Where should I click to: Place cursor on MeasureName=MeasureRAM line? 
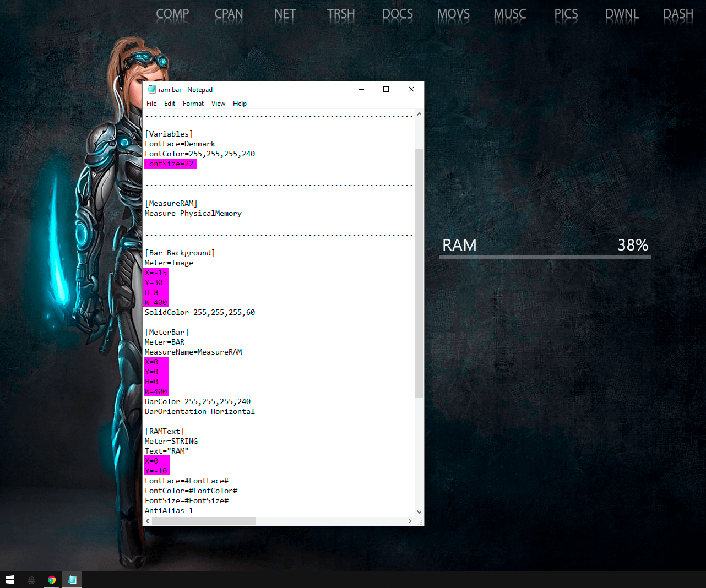point(193,352)
